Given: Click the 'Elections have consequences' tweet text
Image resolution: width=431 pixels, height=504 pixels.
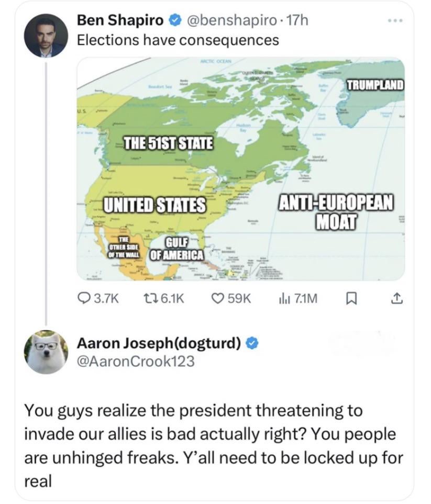Looking at the screenshot, I should [x=178, y=40].
